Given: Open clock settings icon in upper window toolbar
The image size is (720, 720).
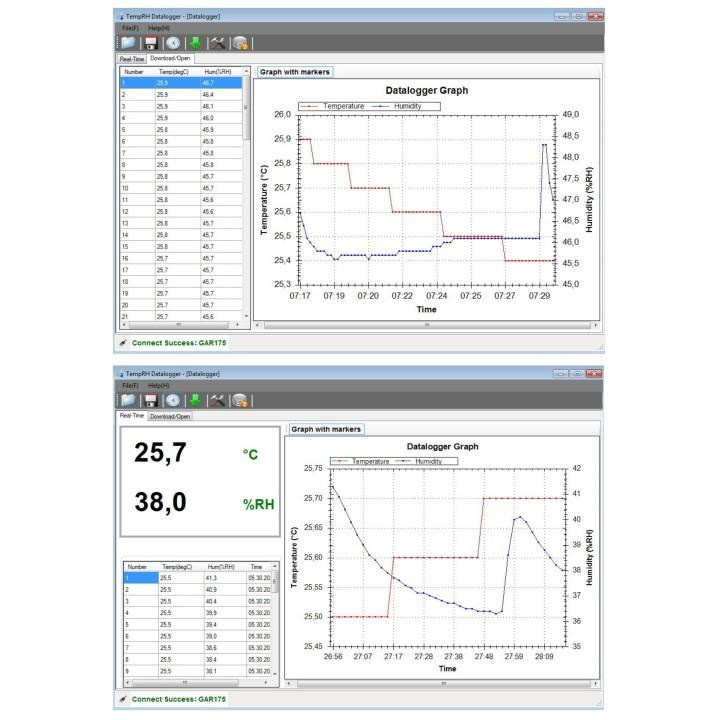Looking at the screenshot, I should 173,43.
